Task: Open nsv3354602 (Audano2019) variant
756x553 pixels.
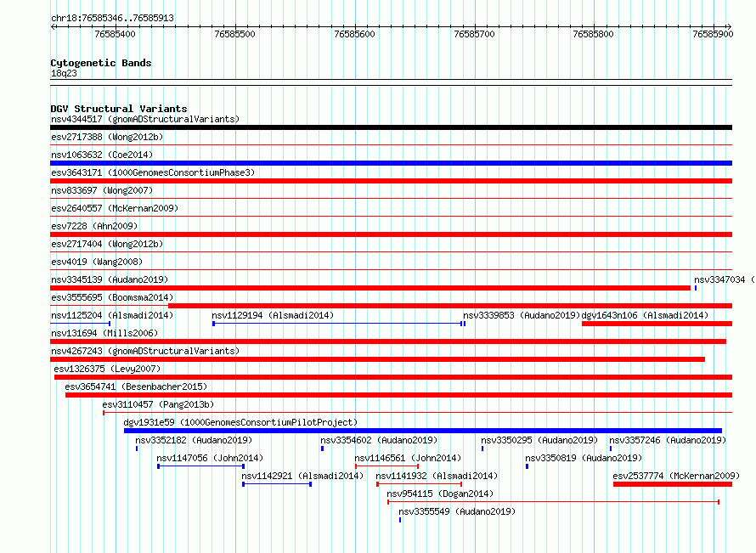Action: 379,440
